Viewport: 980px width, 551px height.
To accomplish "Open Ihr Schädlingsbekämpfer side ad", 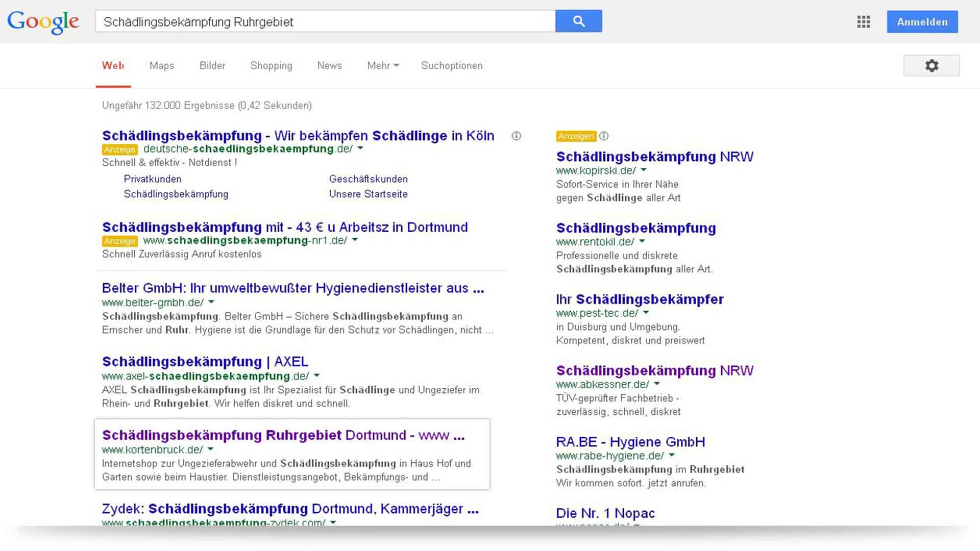I will 640,299.
